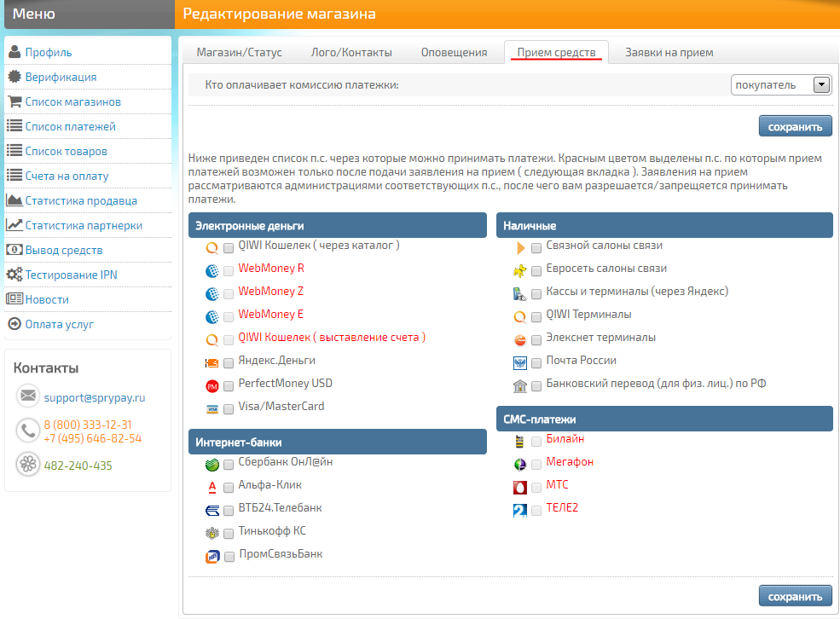Click the Visa/MasterCard card icon
840x619 pixels.
coord(212,409)
